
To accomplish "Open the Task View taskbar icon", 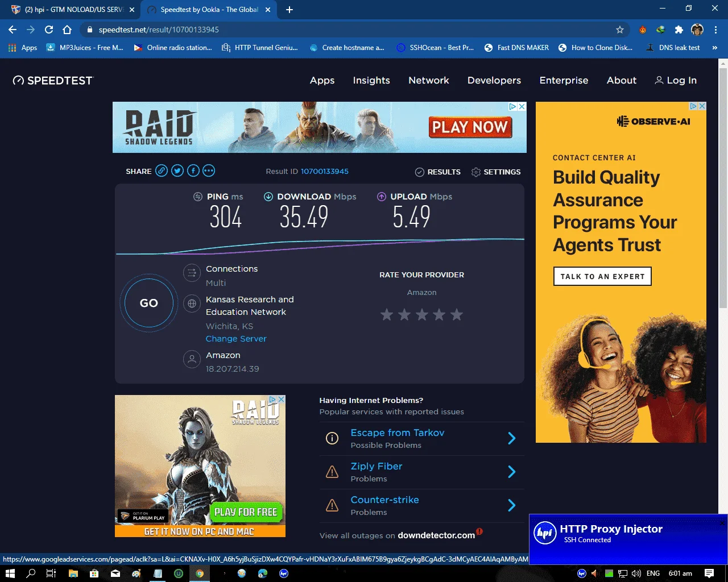I will (x=51, y=573).
